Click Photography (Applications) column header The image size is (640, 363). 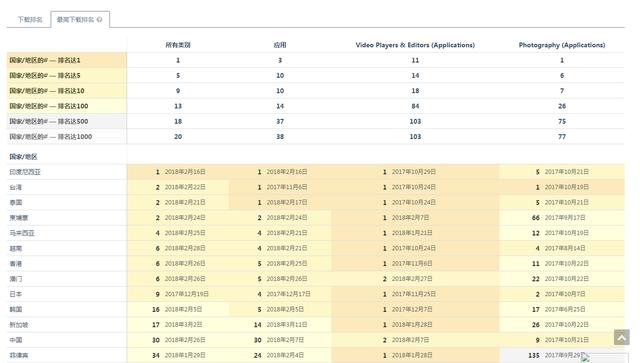coord(562,45)
